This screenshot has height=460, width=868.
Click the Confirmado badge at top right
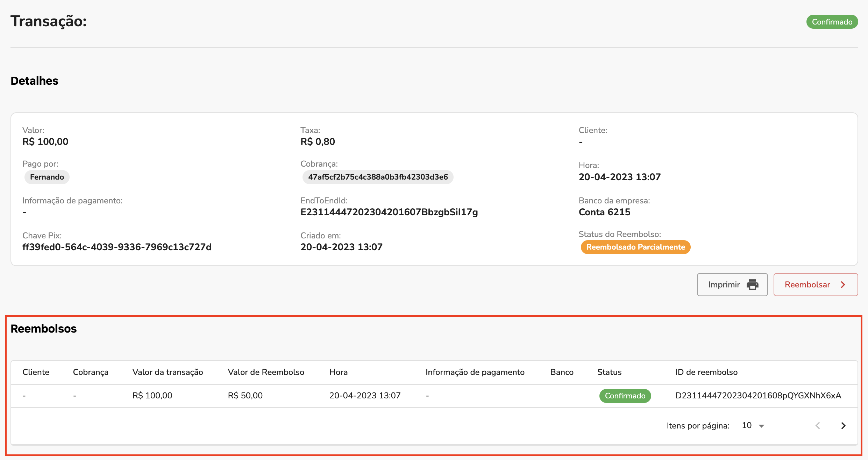tap(832, 22)
